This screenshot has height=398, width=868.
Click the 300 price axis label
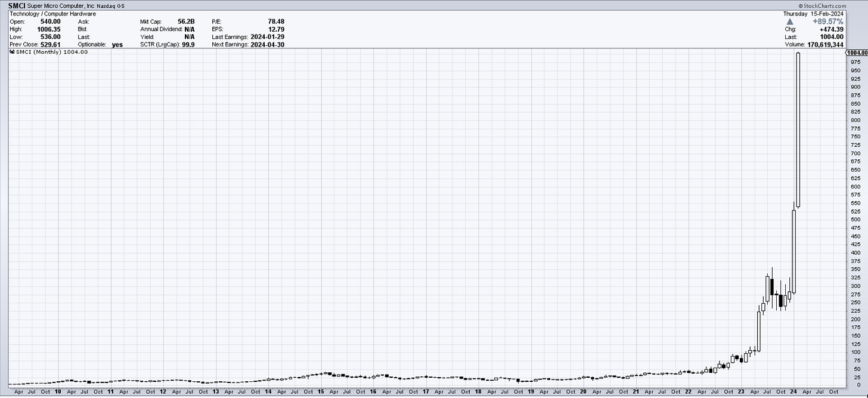[x=854, y=286]
